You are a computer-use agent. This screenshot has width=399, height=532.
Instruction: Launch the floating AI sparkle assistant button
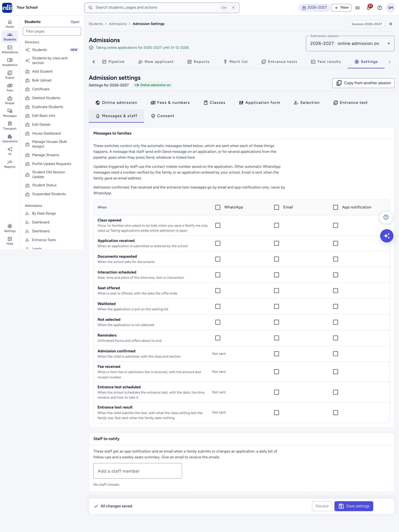pos(387,236)
